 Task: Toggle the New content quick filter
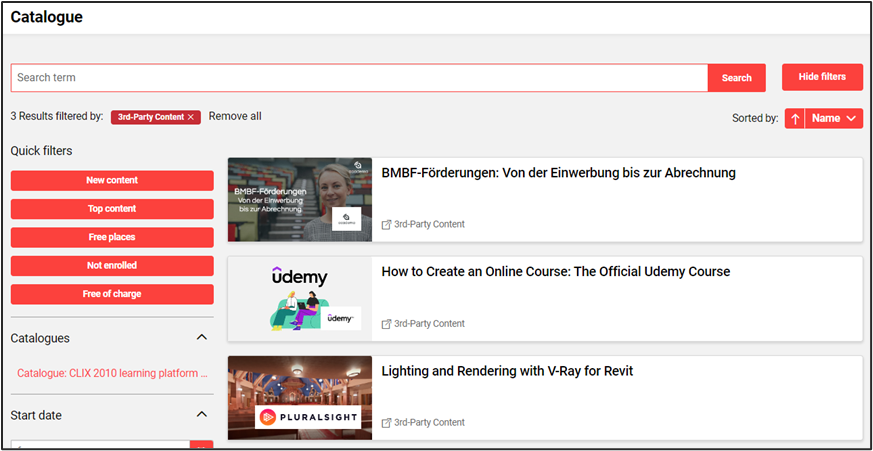coord(112,180)
